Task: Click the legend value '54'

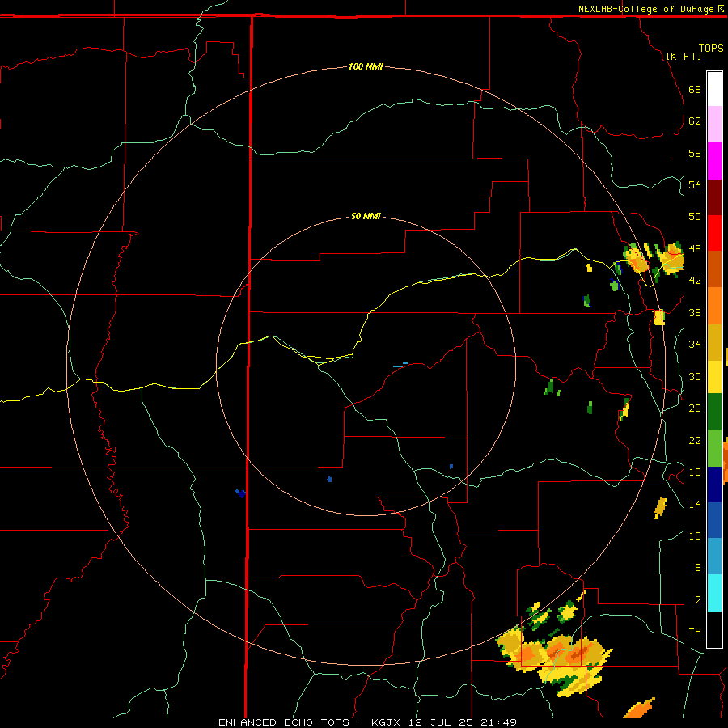Action: [x=695, y=184]
